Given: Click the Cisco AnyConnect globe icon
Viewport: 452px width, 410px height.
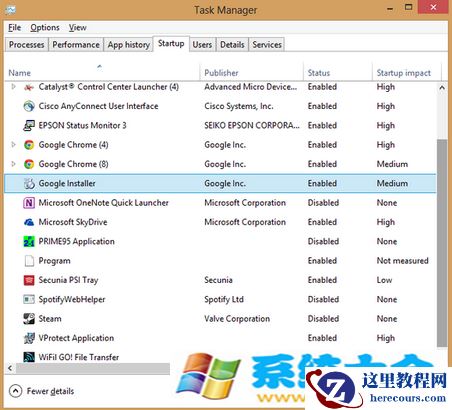Looking at the screenshot, I should point(29,106).
